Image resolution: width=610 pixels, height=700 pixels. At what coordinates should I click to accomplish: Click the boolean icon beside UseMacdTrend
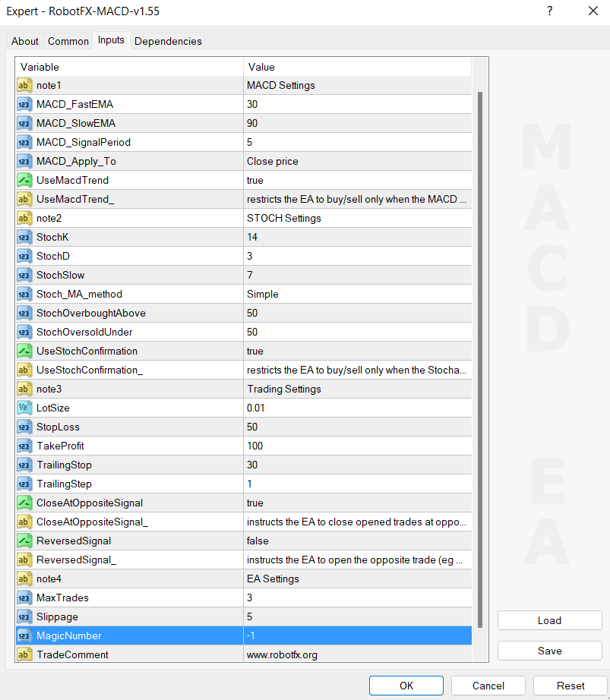coord(24,181)
